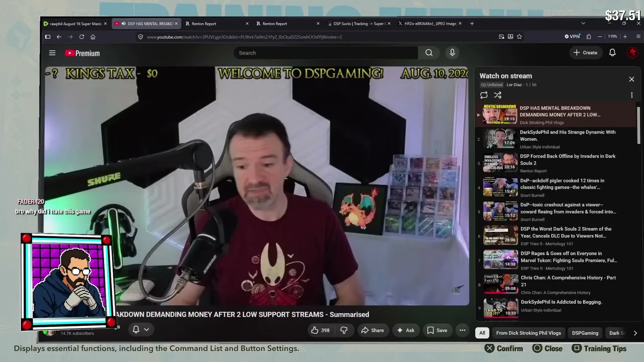Reload the page in the browser

click(82, 37)
